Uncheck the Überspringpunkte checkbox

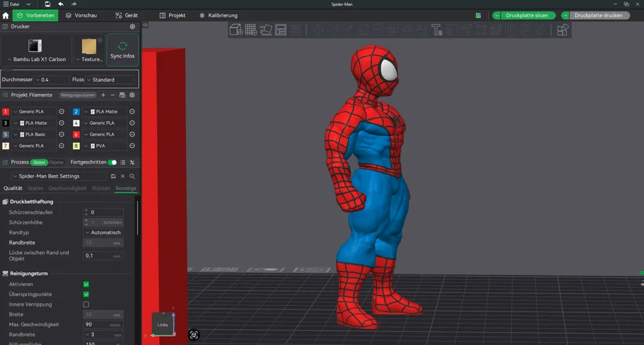86,295
